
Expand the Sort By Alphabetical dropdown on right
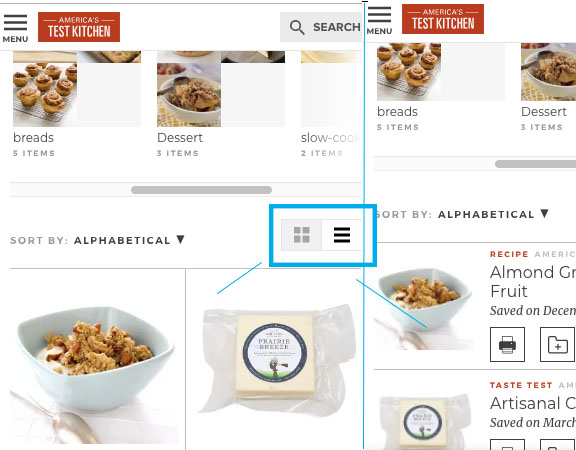pyautogui.click(x=462, y=214)
